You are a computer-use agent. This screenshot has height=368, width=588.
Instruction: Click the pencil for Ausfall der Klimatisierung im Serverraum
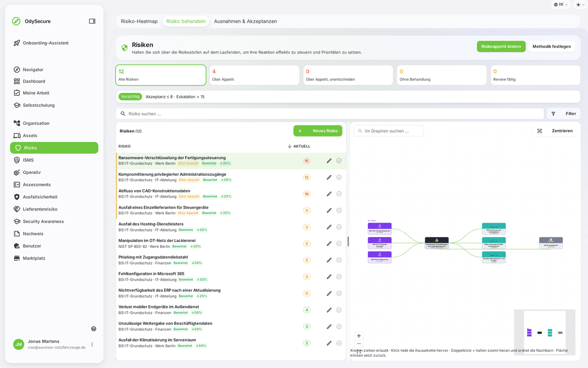(329, 343)
